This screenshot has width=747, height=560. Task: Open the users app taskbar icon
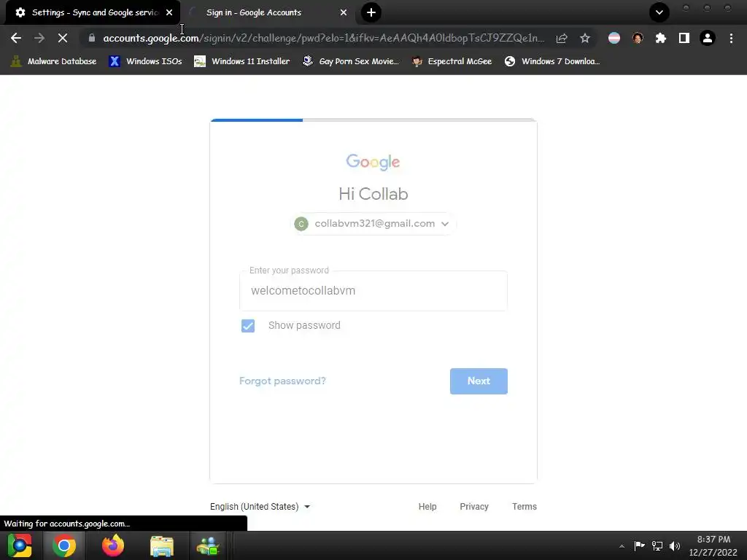pos(208,545)
